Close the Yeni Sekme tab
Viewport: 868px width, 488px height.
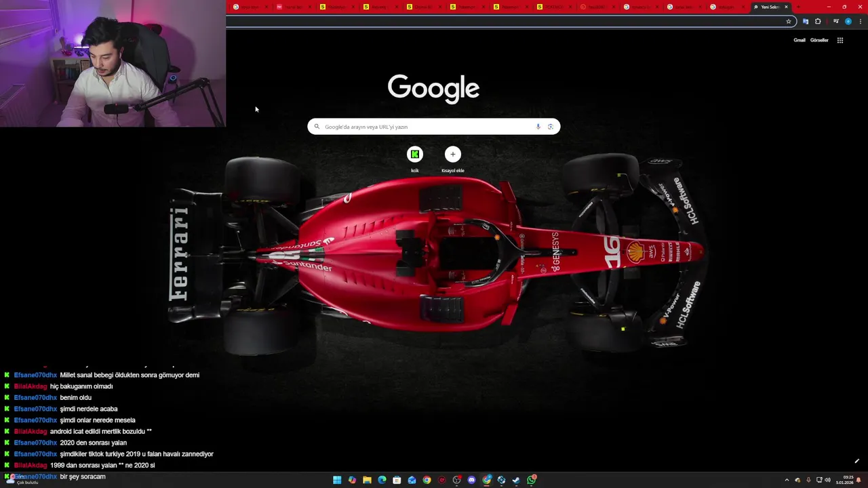tap(786, 7)
